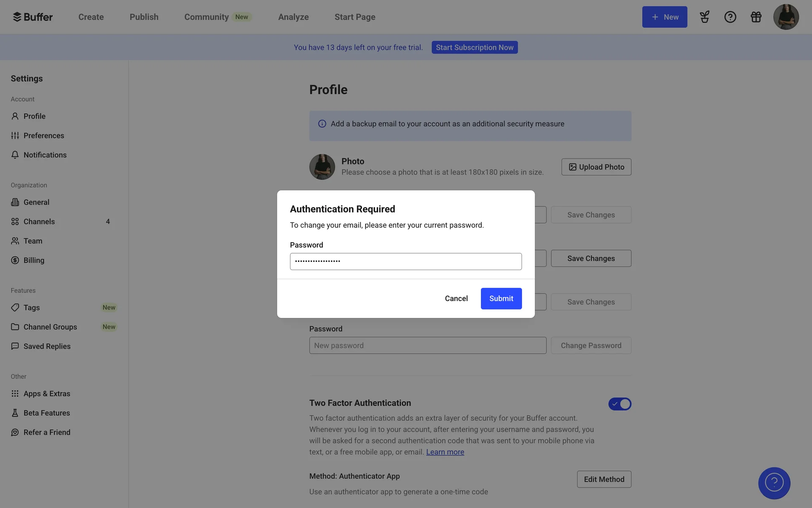This screenshot has height=508, width=812.
Task: Select Channel Groups in the sidebar
Action: [x=50, y=327]
